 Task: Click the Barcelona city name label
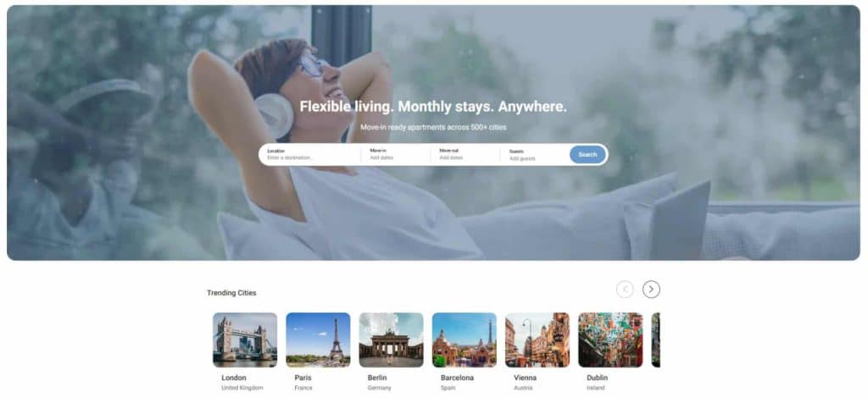457,378
